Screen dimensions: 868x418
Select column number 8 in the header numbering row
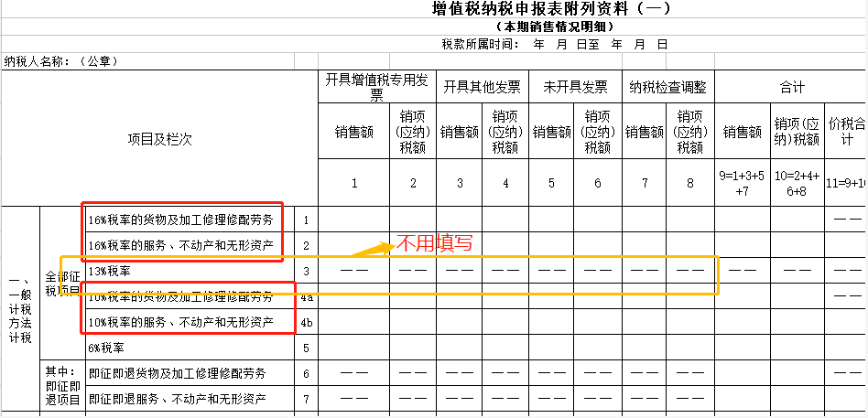tap(690, 184)
